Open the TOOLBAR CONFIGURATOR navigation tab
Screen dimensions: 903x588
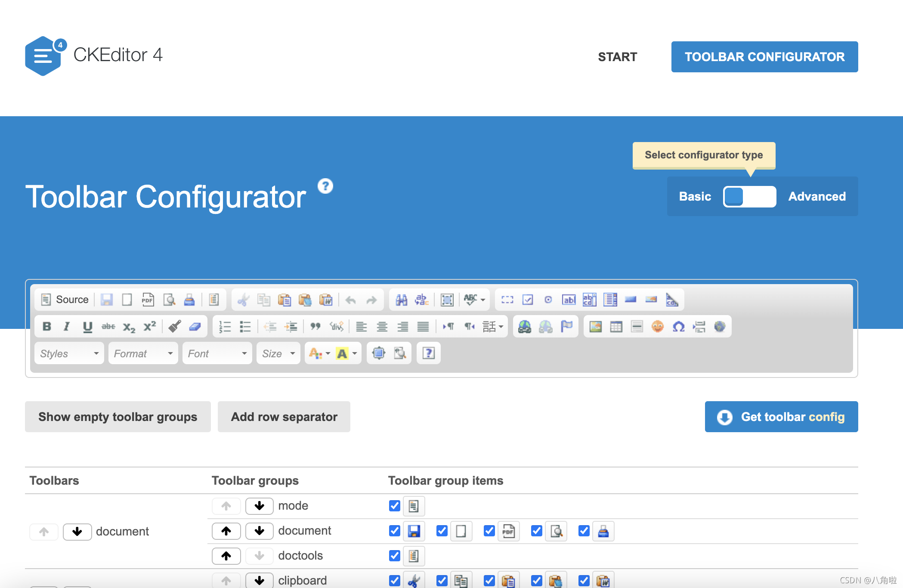[764, 57]
